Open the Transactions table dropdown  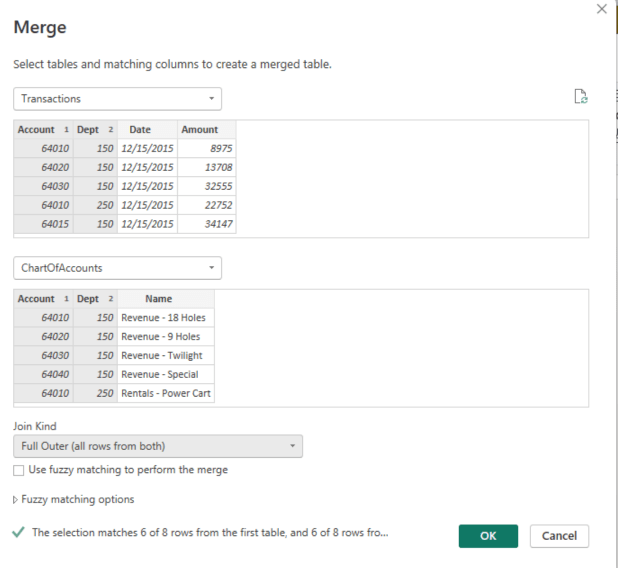point(117,99)
